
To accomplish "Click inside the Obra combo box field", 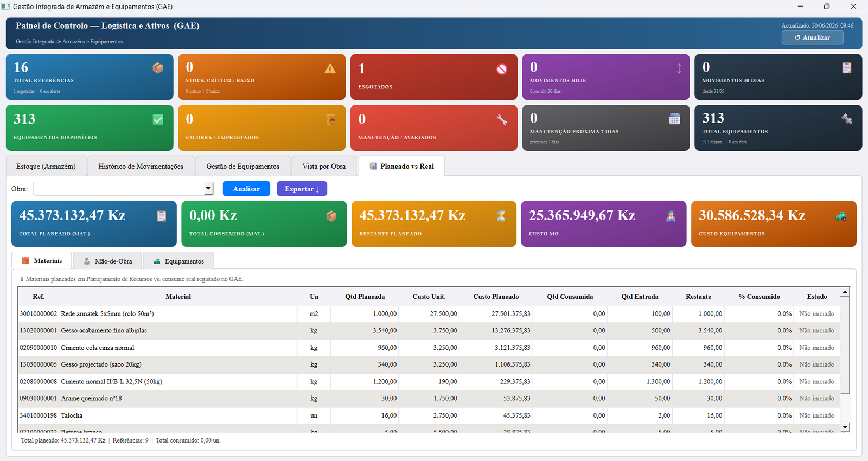I will pyautogui.click(x=119, y=189).
